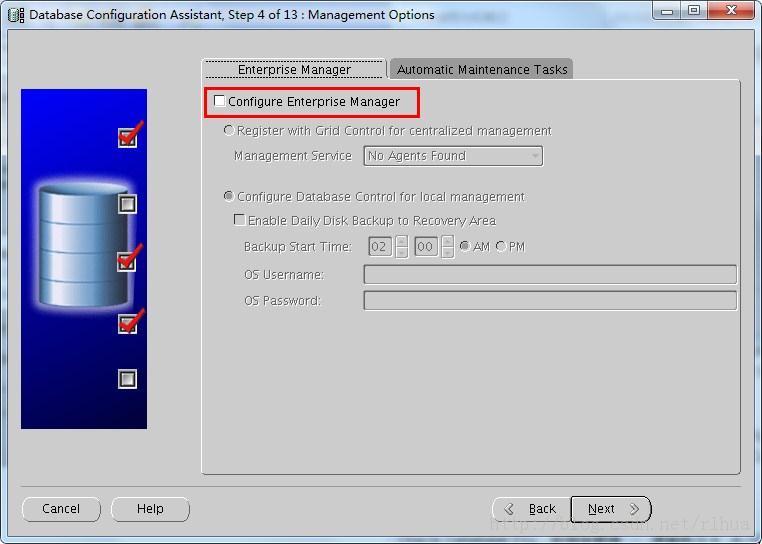
Task: Click the OS Password field
Action: 550,301
